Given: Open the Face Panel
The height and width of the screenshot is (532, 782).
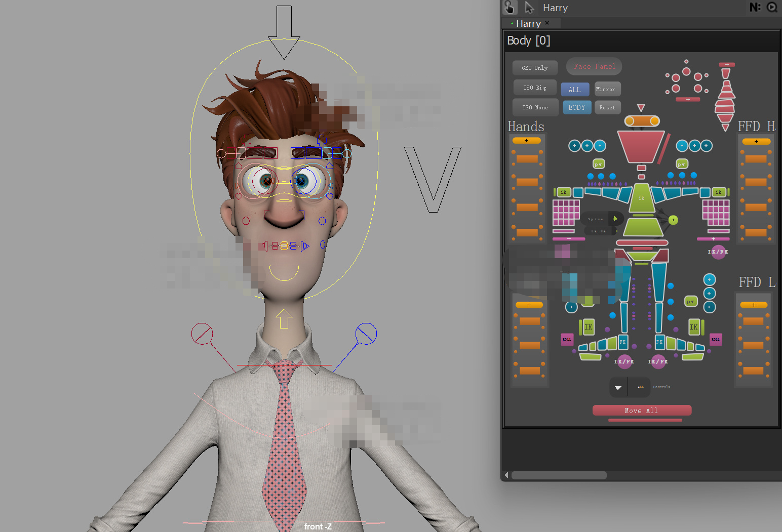Looking at the screenshot, I should point(594,66).
